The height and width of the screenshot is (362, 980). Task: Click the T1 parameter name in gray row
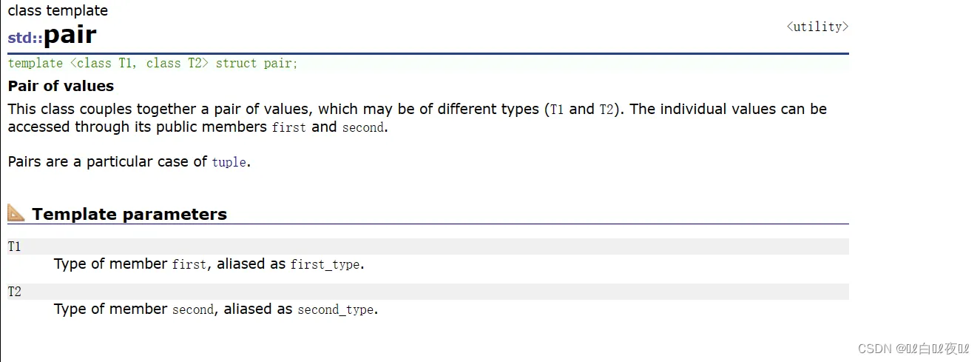coord(15,247)
